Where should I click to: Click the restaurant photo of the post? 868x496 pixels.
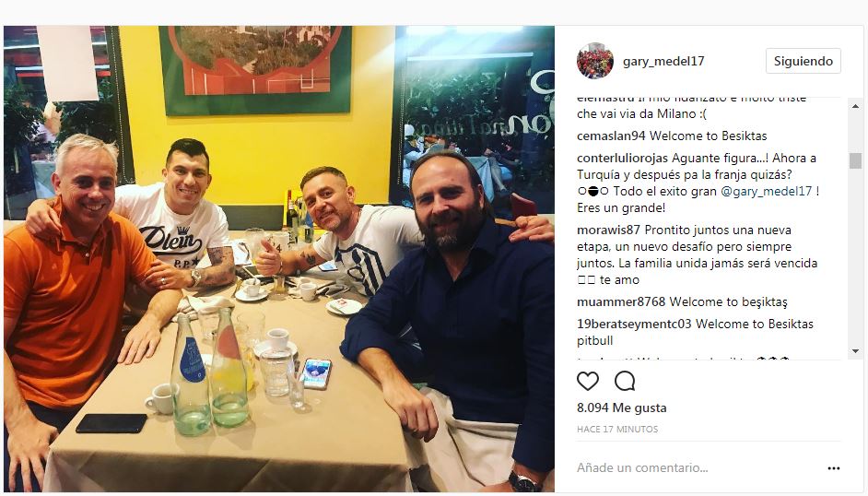[279, 258]
